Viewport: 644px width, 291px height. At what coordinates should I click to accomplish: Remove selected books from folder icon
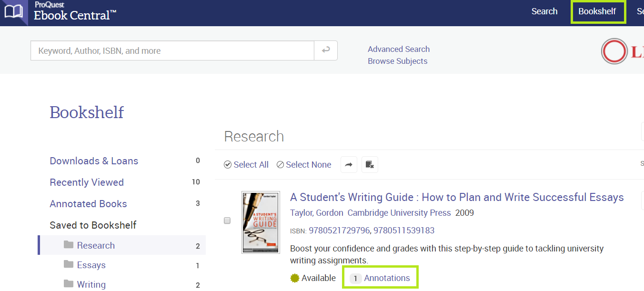click(370, 165)
